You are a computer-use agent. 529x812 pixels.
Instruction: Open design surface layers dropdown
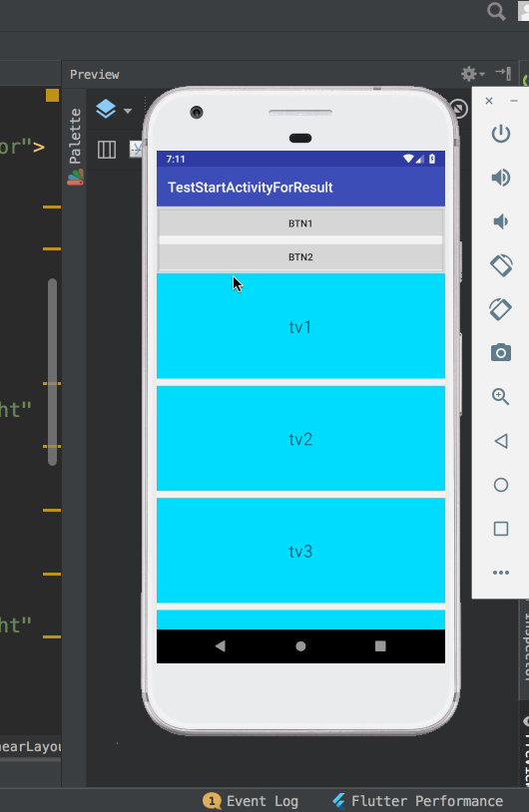click(114, 109)
